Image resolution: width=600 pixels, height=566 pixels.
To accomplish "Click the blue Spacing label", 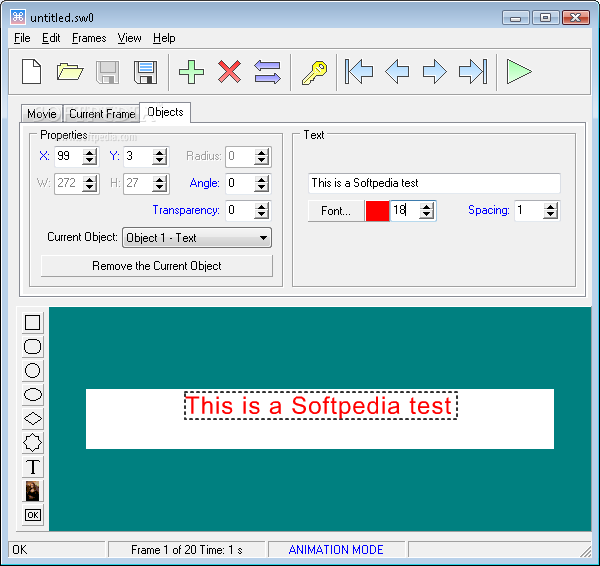I will 489,210.
